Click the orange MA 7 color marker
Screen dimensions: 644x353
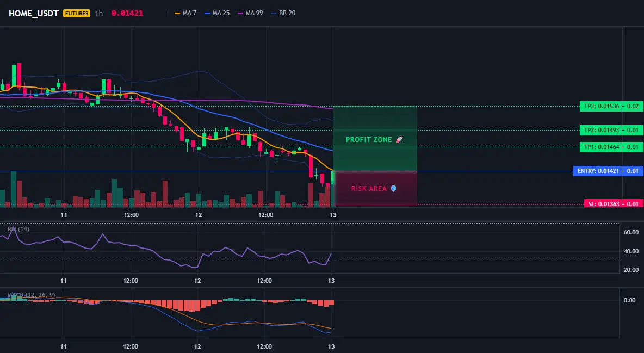pos(177,13)
